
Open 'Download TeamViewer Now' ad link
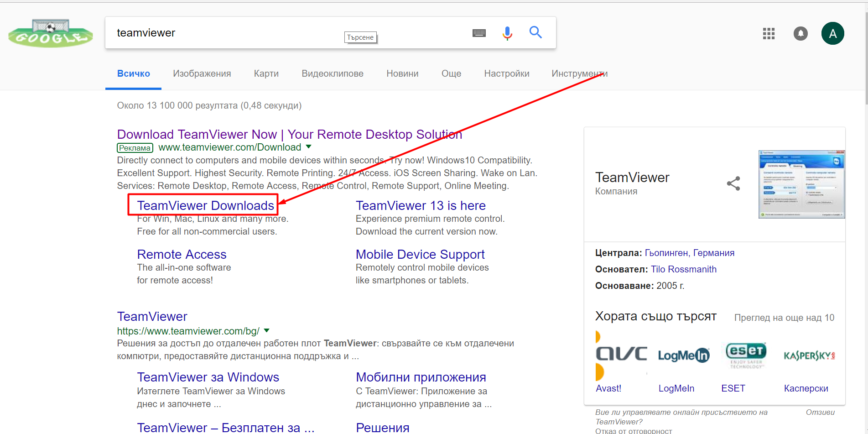click(x=290, y=134)
